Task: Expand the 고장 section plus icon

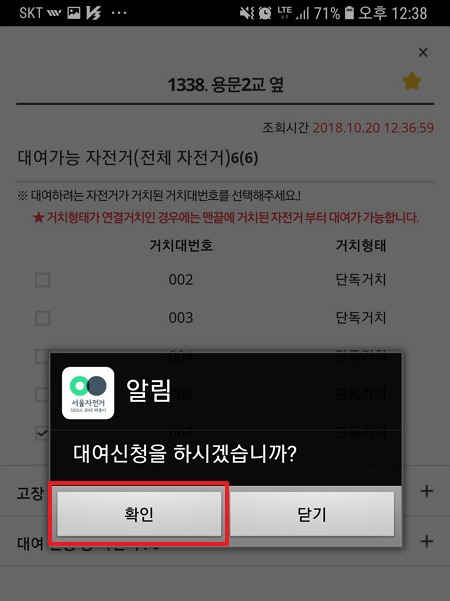Action: (x=427, y=491)
